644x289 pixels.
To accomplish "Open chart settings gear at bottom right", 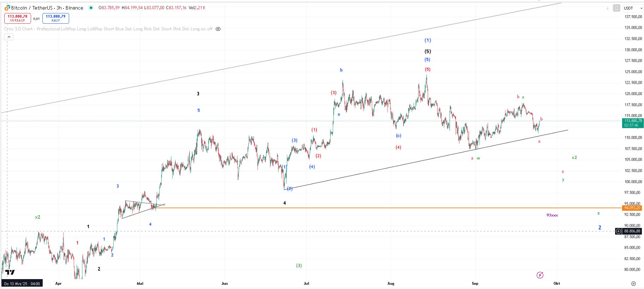I will (x=633, y=283).
